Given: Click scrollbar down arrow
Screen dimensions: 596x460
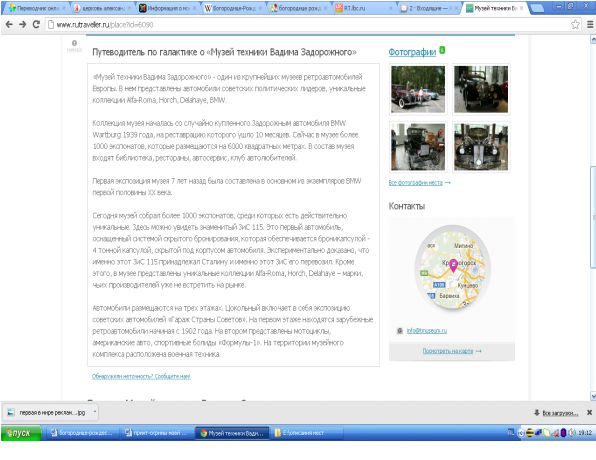Looking at the screenshot, I should point(593,396).
